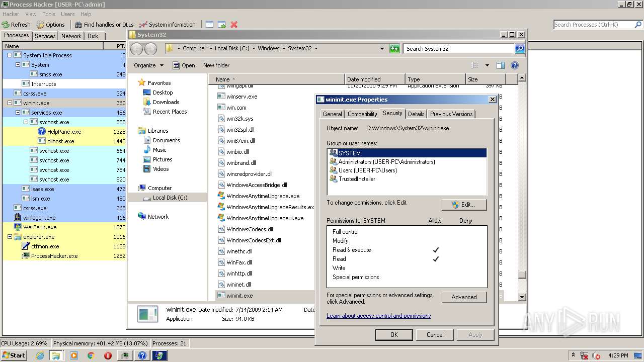Open Internet Explorer from the taskbar
Viewport: 644px width, 362px height.
click(x=40, y=355)
